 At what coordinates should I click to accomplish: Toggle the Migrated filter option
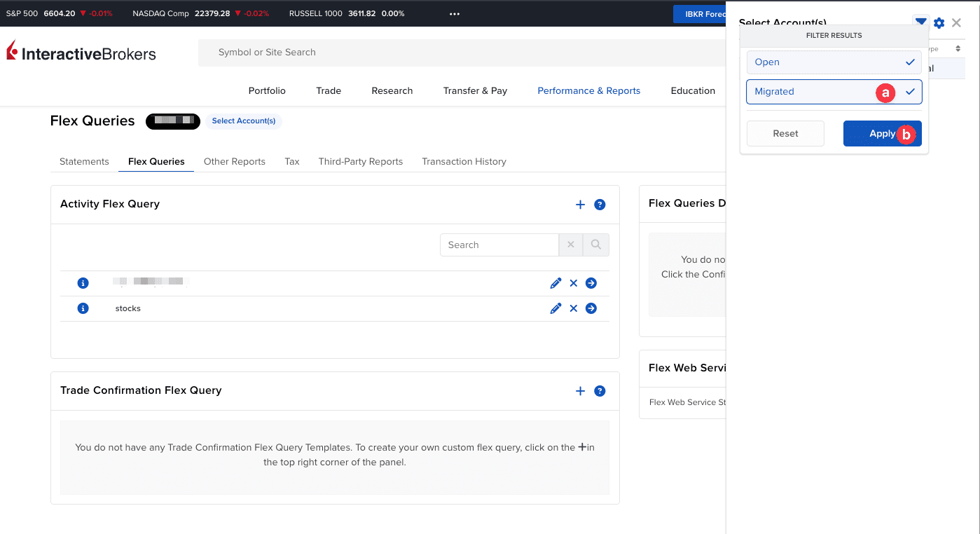(834, 92)
